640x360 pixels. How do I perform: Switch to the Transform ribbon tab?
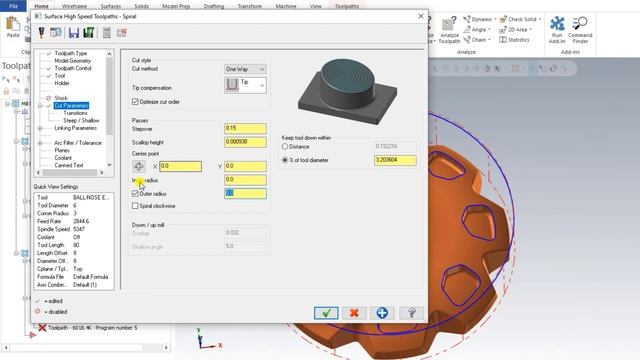249,7
